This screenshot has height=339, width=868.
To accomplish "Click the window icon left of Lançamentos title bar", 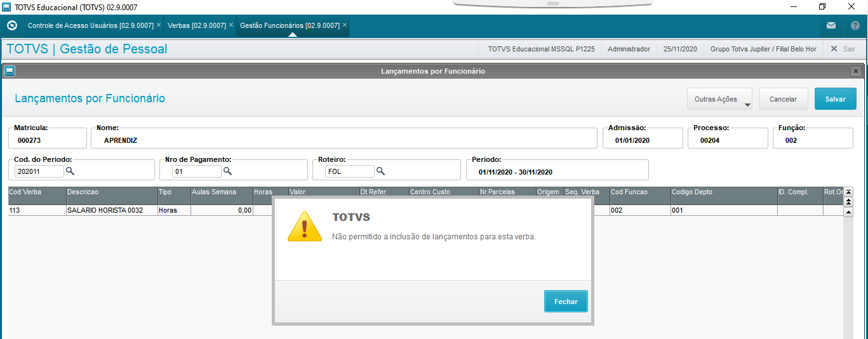I will [9, 71].
